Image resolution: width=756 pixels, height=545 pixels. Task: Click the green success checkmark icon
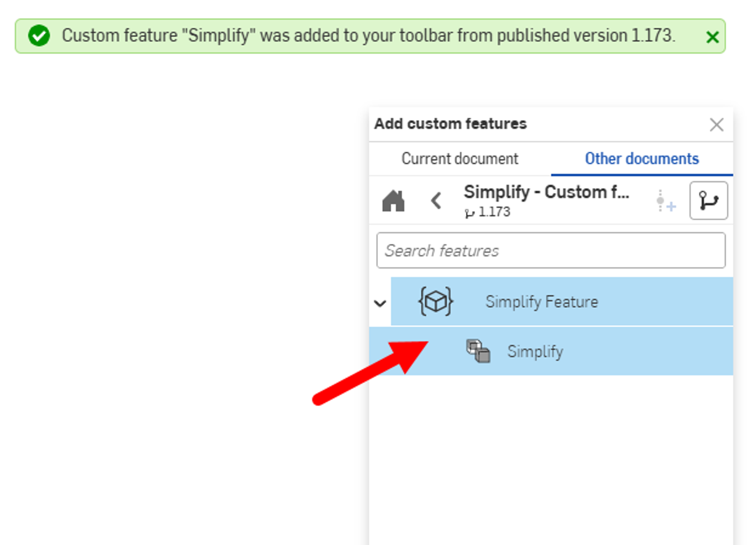click(38, 35)
